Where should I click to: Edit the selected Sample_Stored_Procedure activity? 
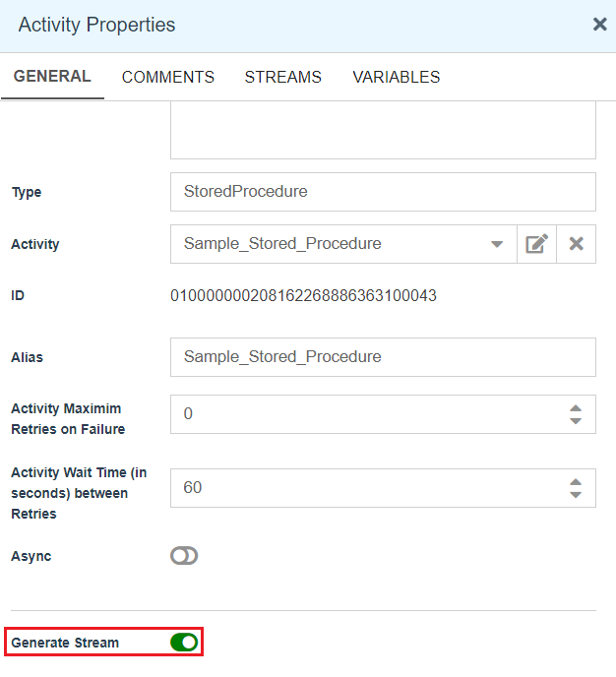point(536,244)
